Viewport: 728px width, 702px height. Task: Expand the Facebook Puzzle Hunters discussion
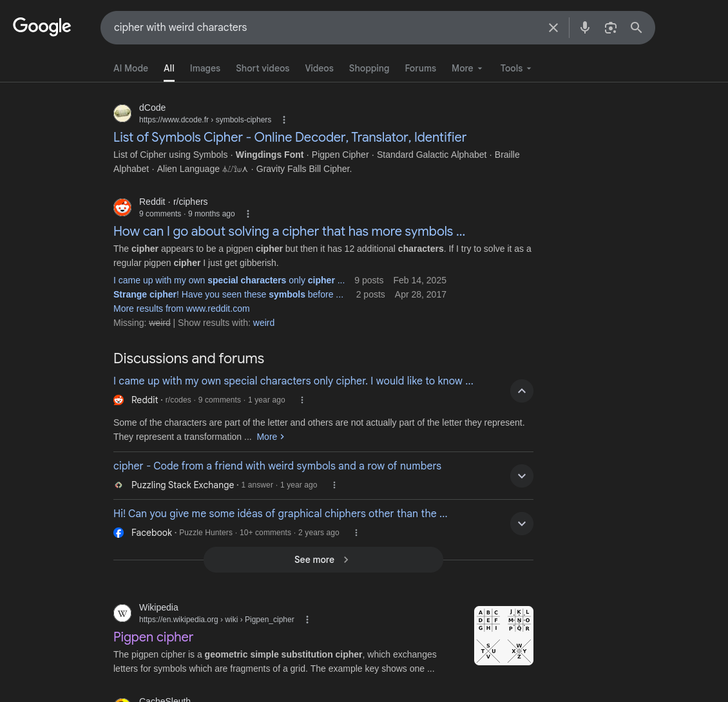(x=521, y=524)
